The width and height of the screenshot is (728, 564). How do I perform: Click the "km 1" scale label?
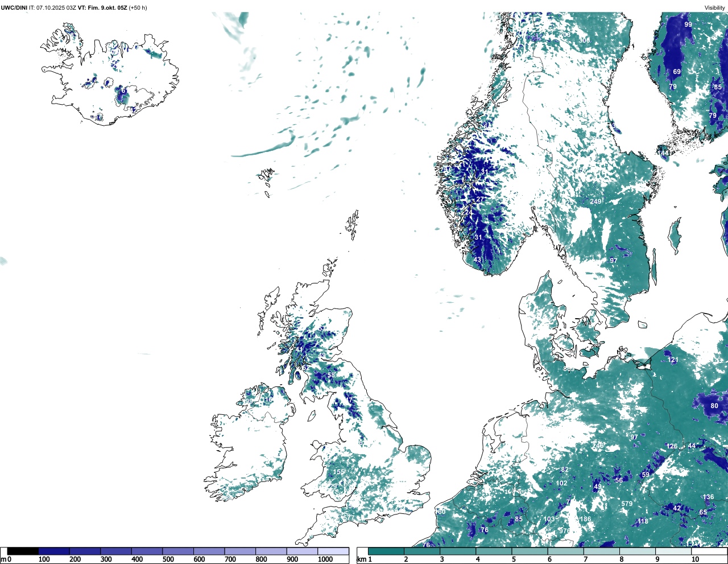pyautogui.click(x=364, y=559)
